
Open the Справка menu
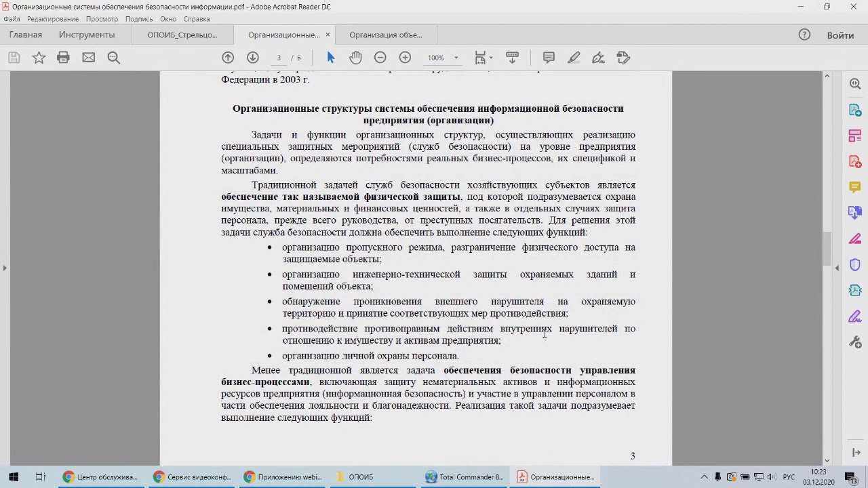pos(197,19)
